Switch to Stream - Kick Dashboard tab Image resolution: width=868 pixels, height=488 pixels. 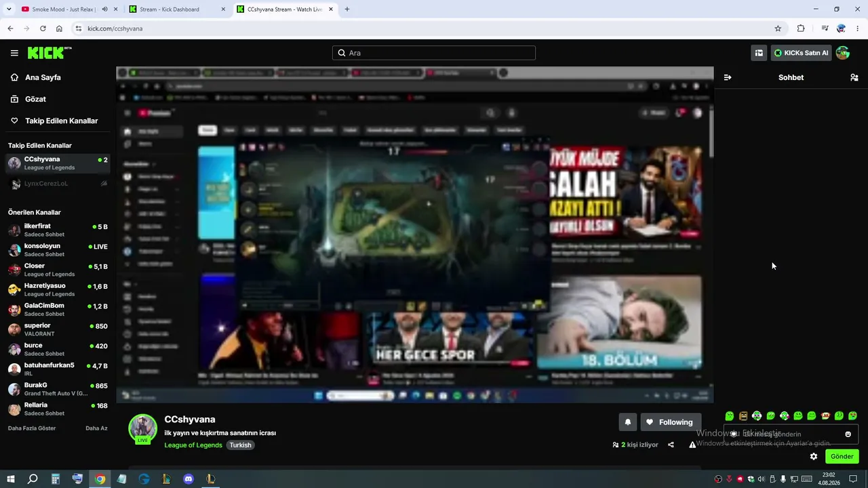[176, 9]
